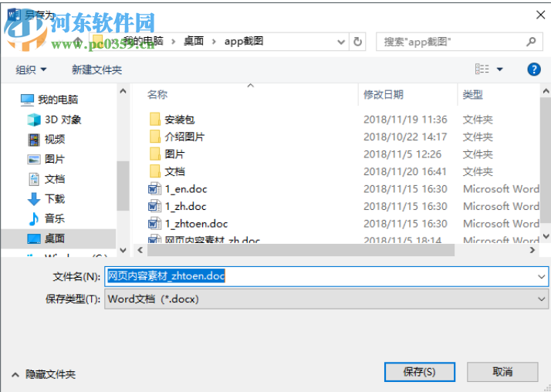Click the 图片 folder icon in file list
Screen dimensions: 551x392
pos(155,154)
